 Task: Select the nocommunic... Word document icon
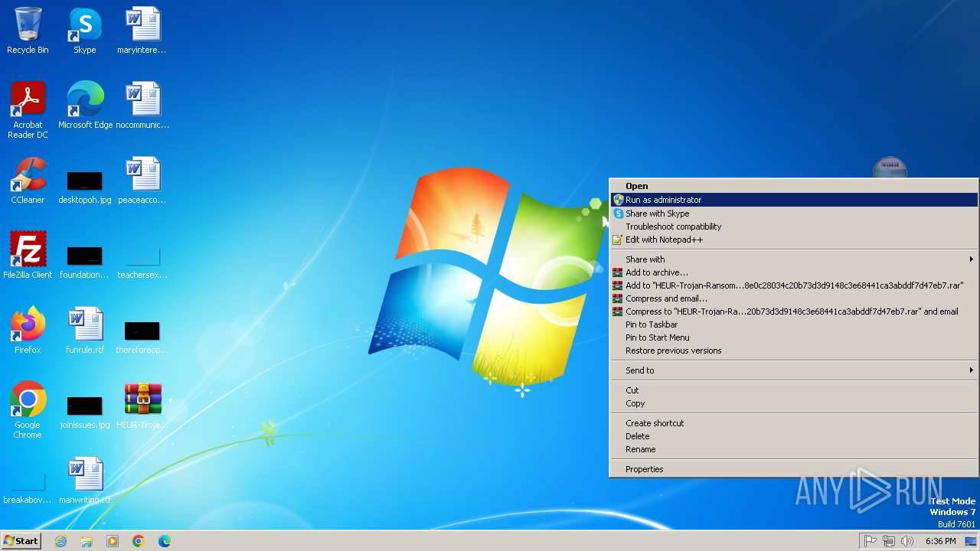tap(142, 106)
